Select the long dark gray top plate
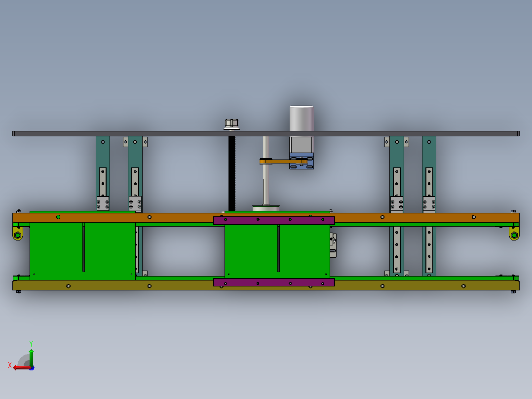The width and height of the screenshot is (532, 399). click(x=266, y=134)
